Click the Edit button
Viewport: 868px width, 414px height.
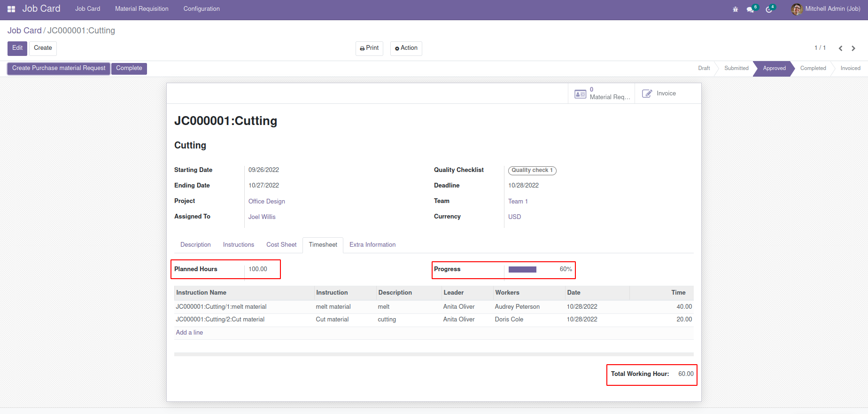pyautogui.click(x=17, y=48)
